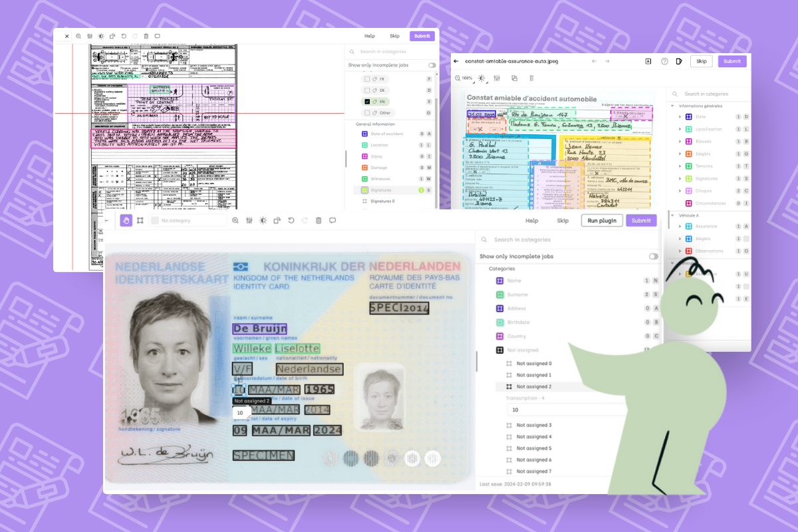Click the 100% zoom level control
Viewport: 798px width, 532px height.
465,78
